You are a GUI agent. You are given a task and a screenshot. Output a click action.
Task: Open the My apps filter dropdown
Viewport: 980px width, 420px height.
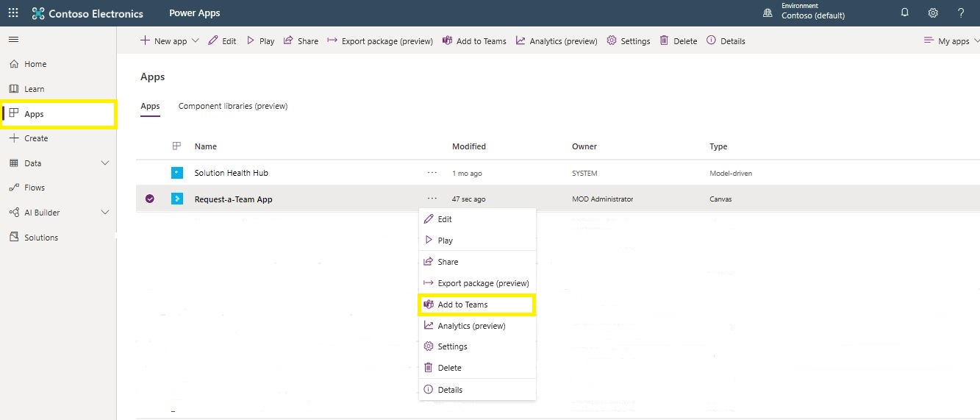(952, 41)
